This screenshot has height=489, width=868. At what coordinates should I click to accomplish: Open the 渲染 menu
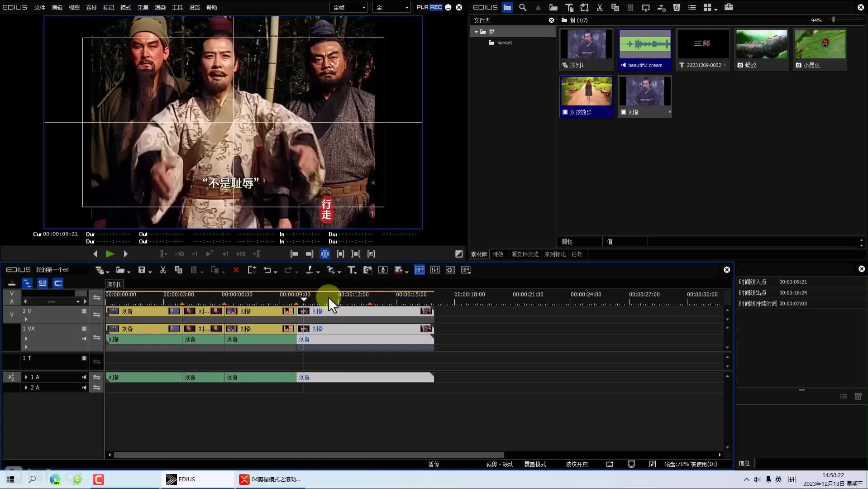tap(160, 7)
